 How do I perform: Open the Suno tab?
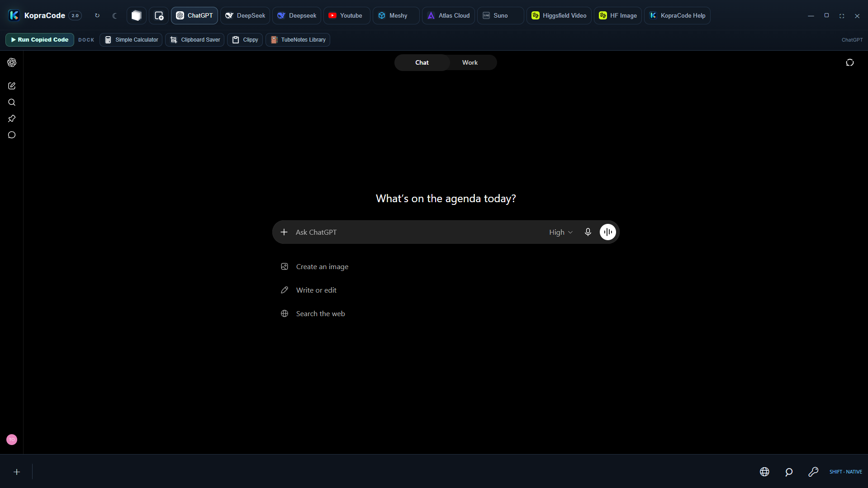[x=500, y=15]
